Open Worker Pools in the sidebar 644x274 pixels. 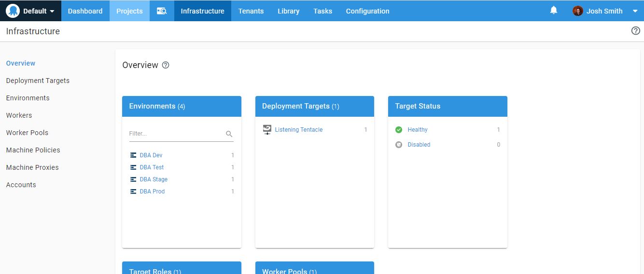click(x=27, y=133)
